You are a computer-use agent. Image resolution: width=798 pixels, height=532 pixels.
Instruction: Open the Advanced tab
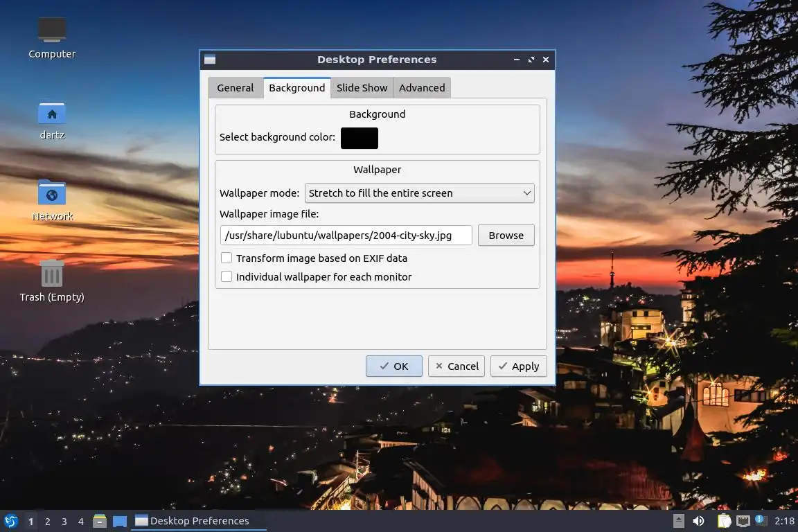coord(422,87)
